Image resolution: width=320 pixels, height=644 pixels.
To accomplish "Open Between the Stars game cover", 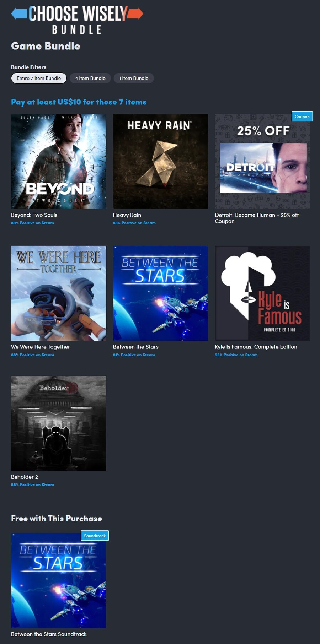I will click(160, 293).
